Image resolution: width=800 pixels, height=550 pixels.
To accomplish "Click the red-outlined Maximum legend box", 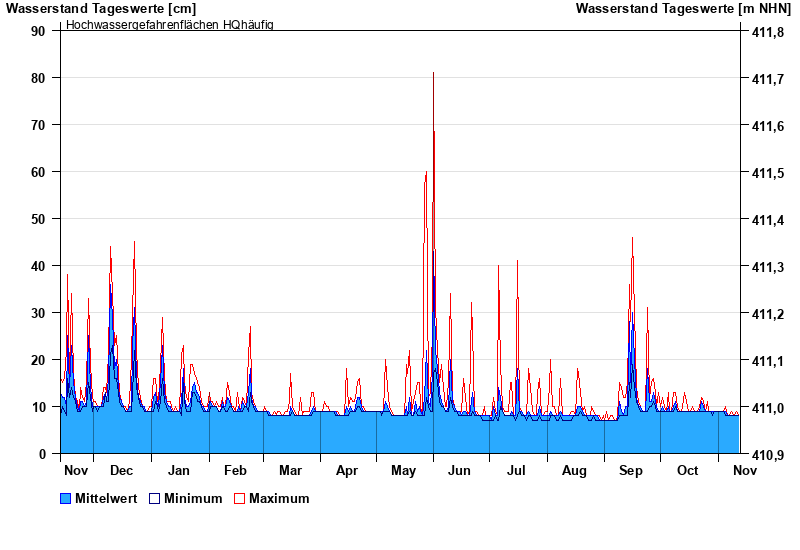I will coord(239,498).
